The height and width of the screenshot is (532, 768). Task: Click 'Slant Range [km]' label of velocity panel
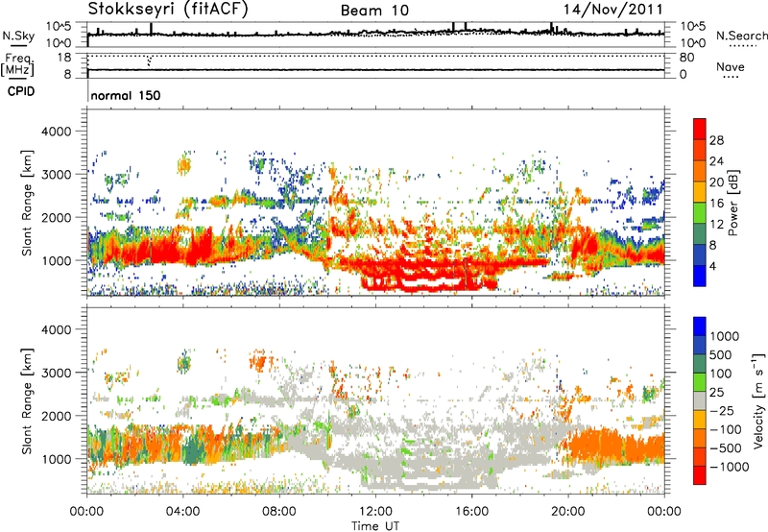coord(27,401)
